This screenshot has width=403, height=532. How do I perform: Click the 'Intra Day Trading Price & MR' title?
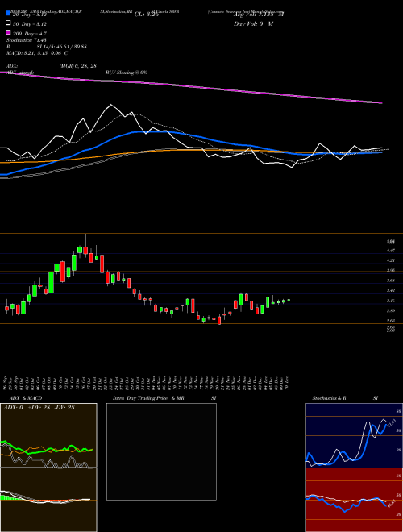148,398
